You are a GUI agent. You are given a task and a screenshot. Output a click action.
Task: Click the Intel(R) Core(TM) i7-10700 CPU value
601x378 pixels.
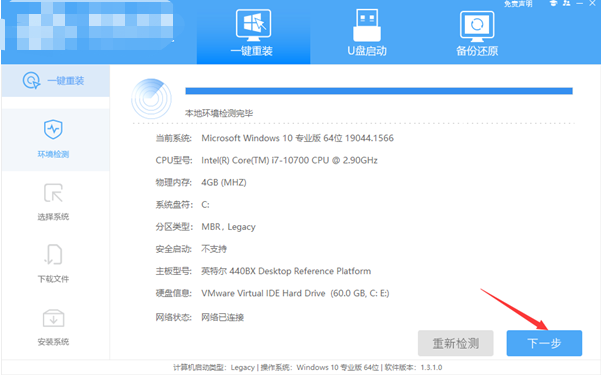click(x=289, y=160)
